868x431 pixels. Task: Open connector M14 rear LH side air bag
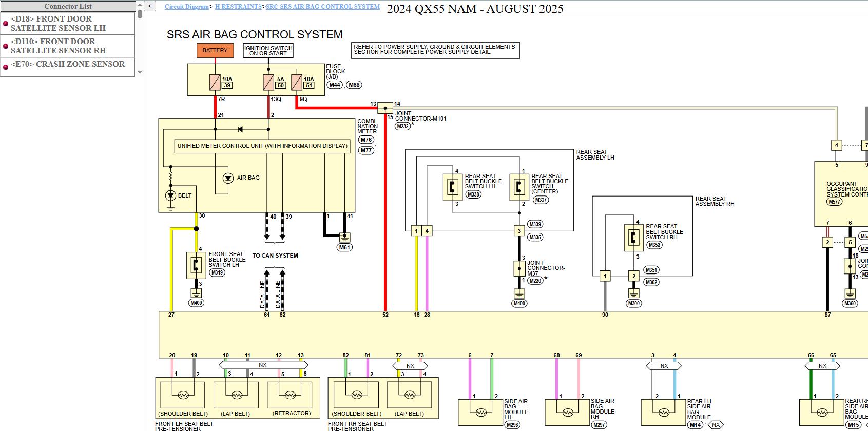click(695, 425)
